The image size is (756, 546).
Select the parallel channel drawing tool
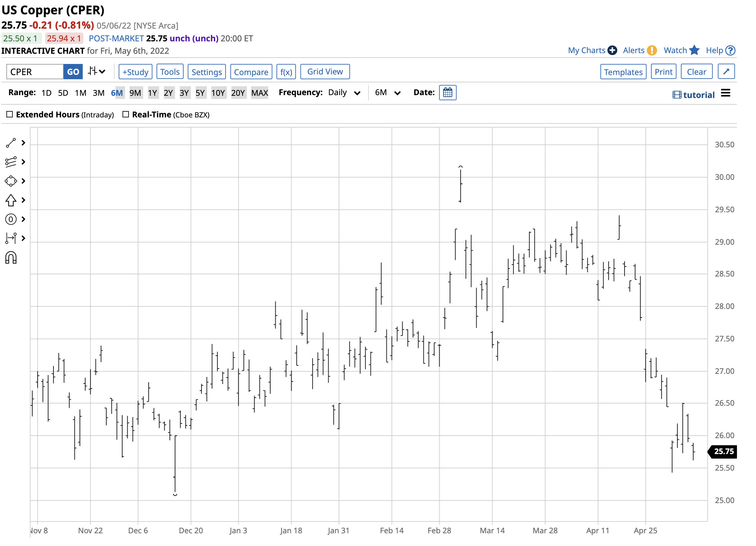(x=11, y=162)
